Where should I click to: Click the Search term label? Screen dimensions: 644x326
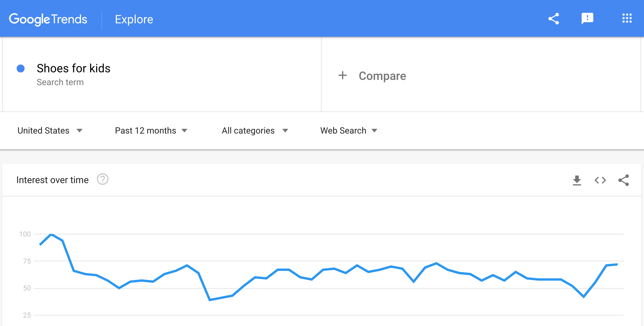pos(60,82)
